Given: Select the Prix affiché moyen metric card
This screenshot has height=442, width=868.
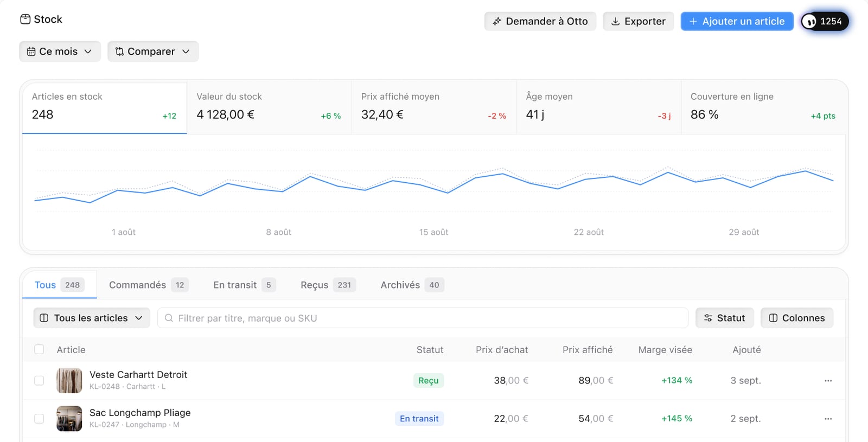Looking at the screenshot, I should click(x=434, y=107).
